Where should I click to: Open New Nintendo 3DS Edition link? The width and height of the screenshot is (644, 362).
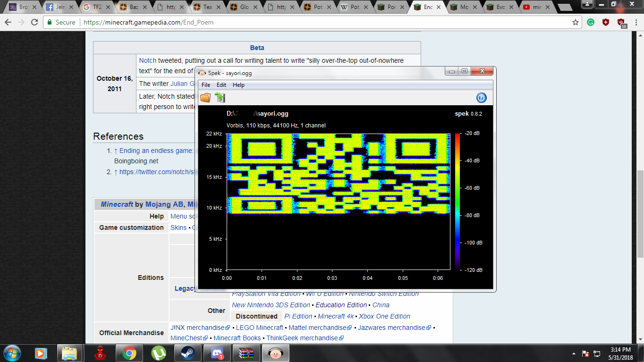coord(271,305)
